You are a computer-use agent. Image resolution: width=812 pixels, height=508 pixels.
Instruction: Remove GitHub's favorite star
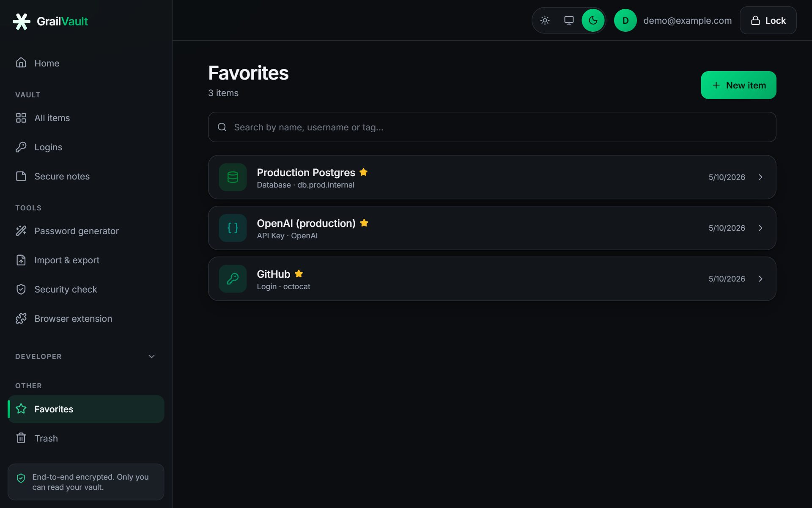pyautogui.click(x=299, y=273)
